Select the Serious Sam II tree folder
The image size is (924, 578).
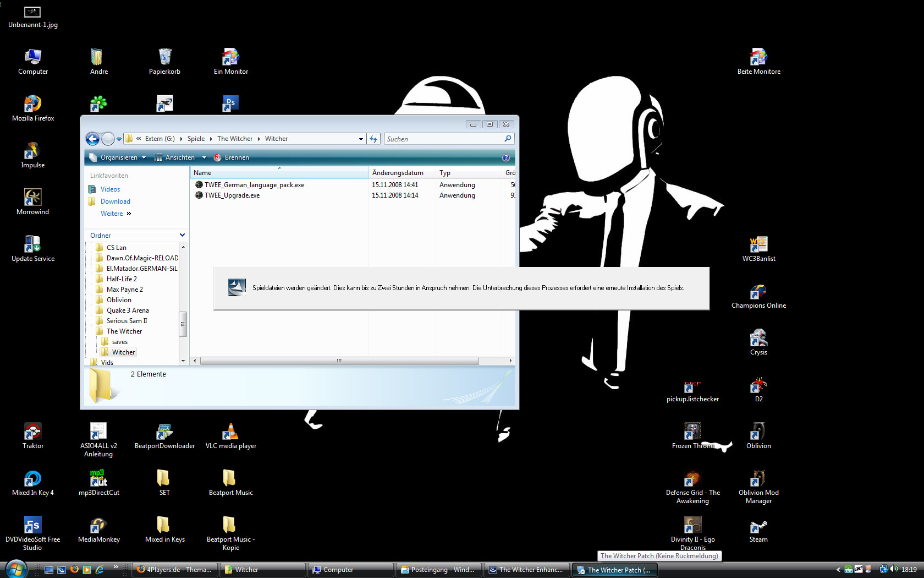127,321
